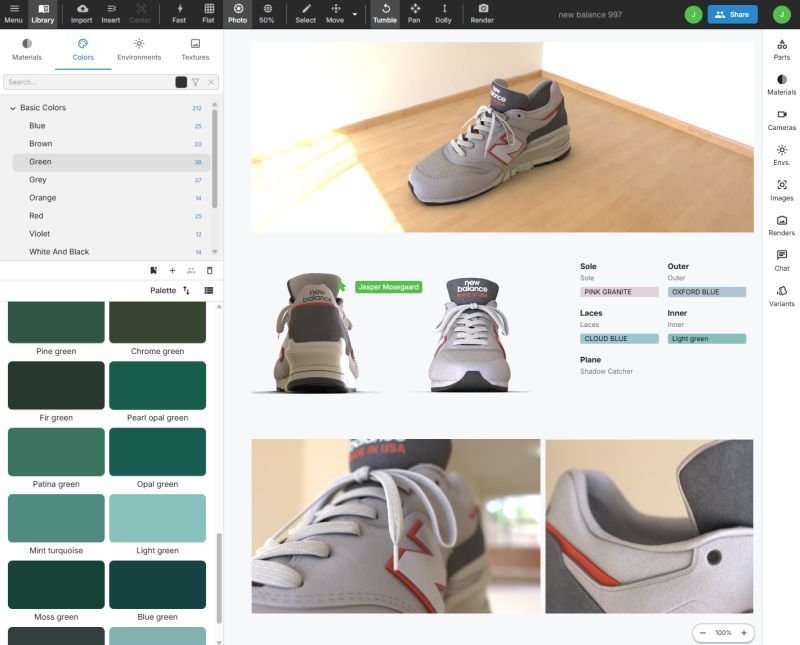The width and height of the screenshot is (800, 645).
Task: Show the Variants panel
Action: coord(781,297)
